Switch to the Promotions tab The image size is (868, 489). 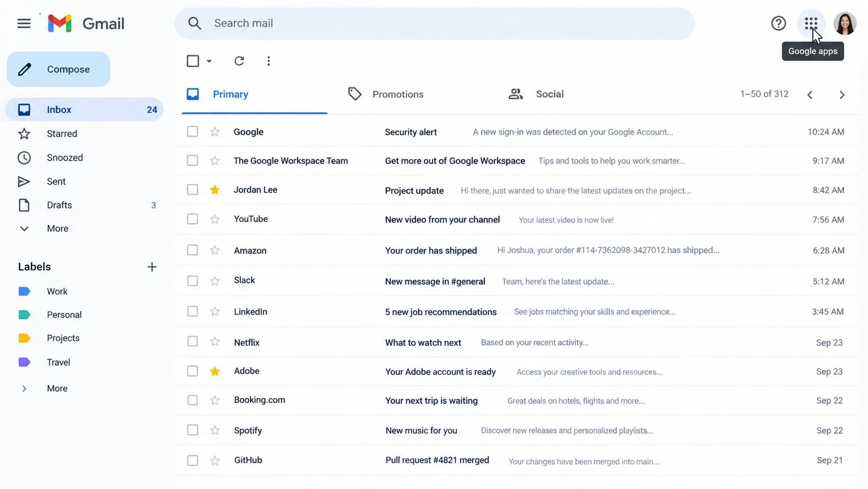(386, 95)
